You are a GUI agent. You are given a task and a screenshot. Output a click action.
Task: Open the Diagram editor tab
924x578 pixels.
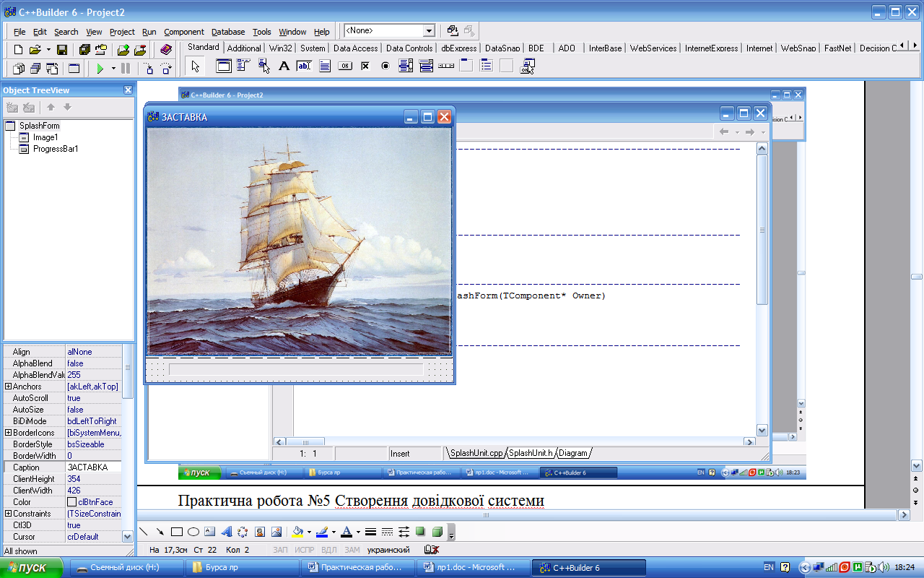[x=572, y=453]
